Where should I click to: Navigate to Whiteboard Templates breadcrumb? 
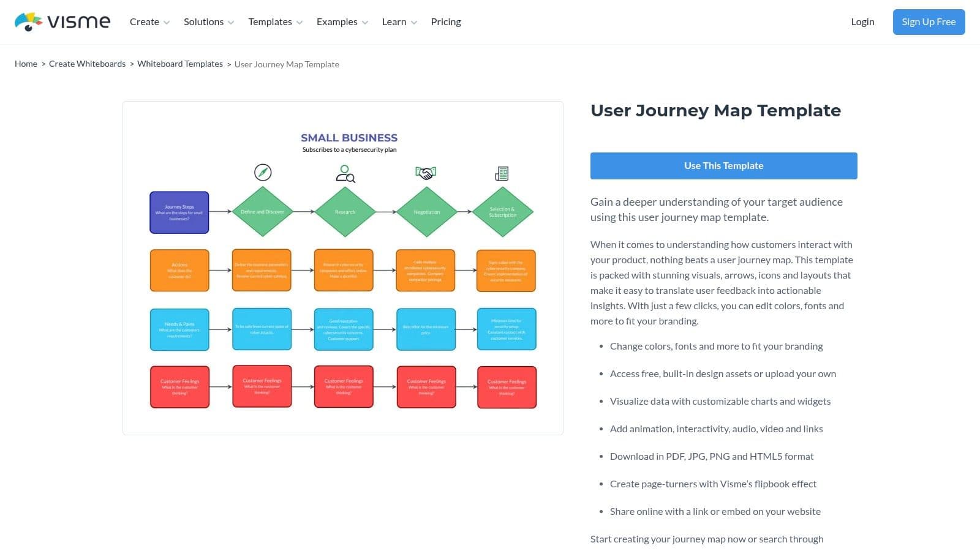180,64
